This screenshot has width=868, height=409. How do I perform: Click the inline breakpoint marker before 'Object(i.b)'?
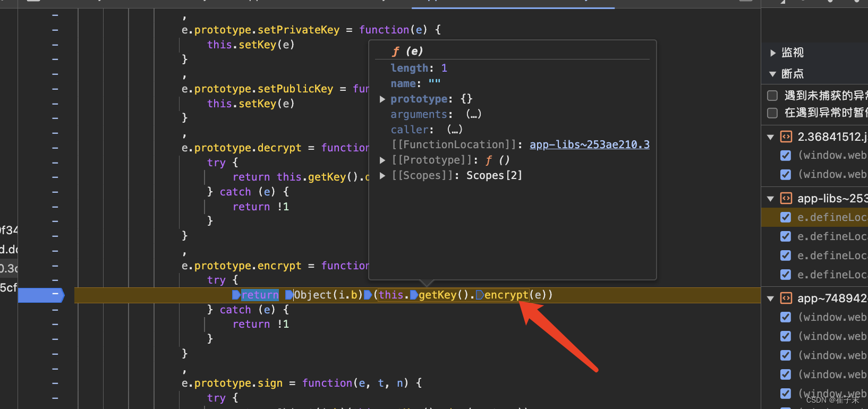click(289, 295)
